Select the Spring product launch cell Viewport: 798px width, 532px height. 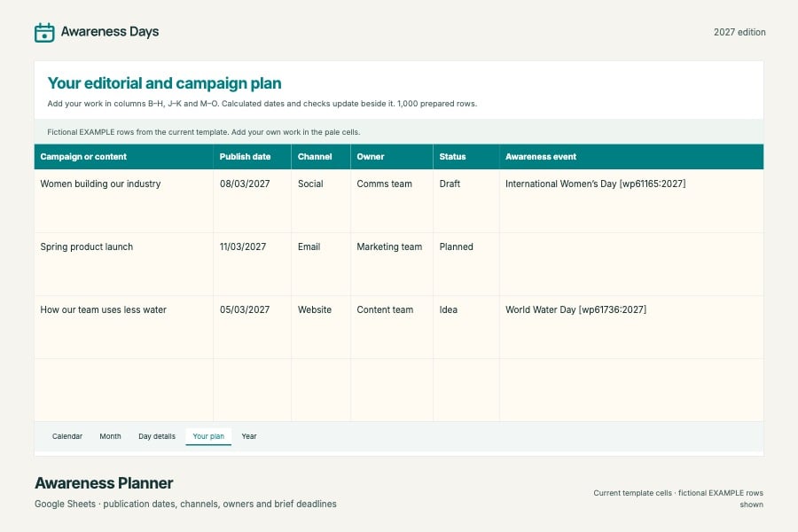tap(123, 264)
